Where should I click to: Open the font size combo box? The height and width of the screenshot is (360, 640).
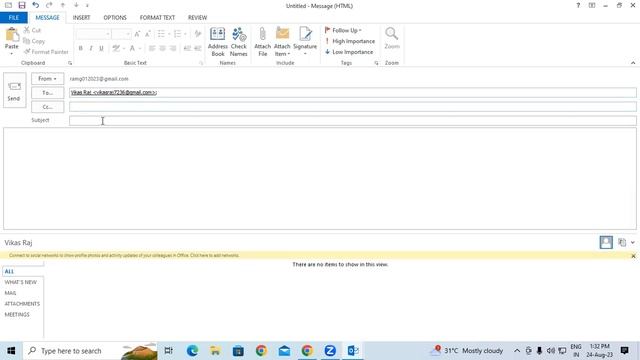pyautogui.click(x=121, y=34)
